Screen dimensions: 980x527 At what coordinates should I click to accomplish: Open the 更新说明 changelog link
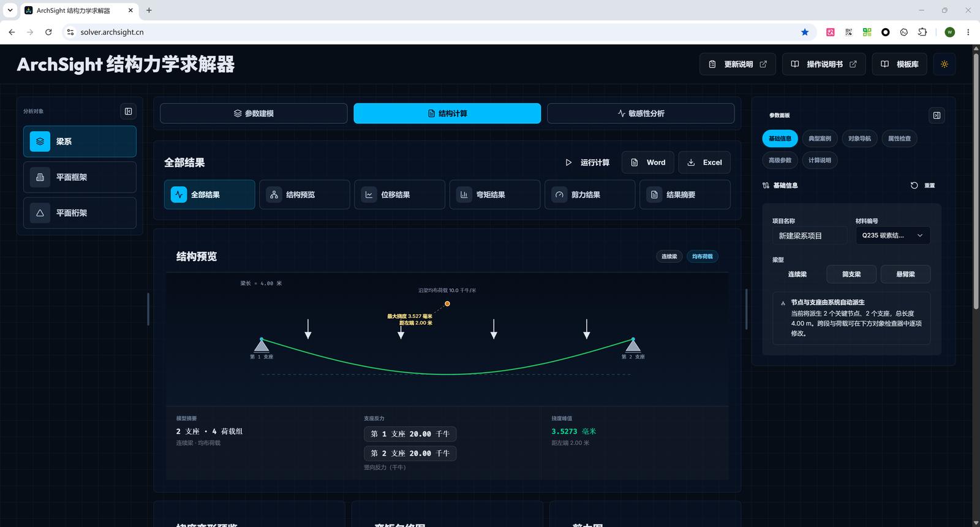tap(737, 64)
